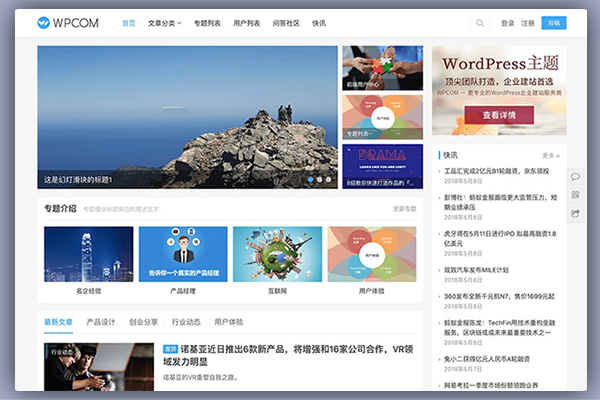
Task: Click the blue 投稿 button
Action: tap(554, 23)
